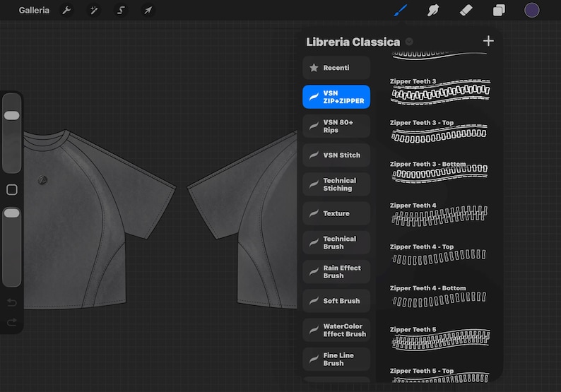This screenshot has height=392, width=561.
Task: Tap the square modify button on sidebar
Action: pyautogui.click(x=12, y=189)
